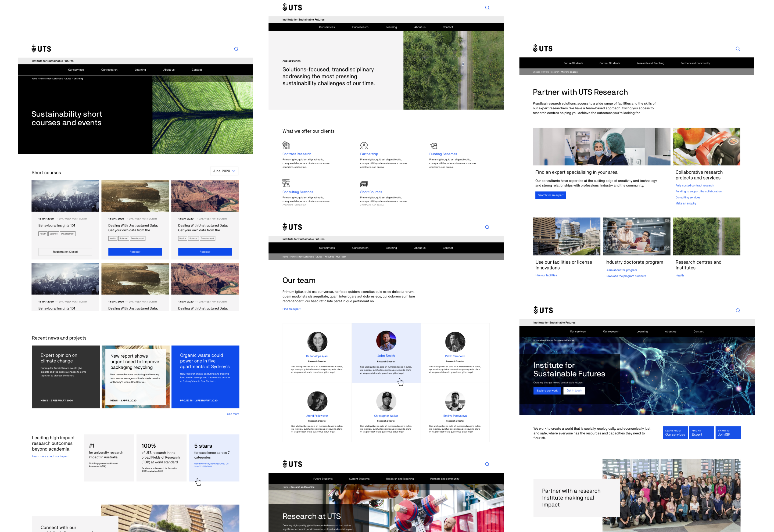Click the Explore our work button
The width and height of the screenshot is (774, 532).
(547, 391)
